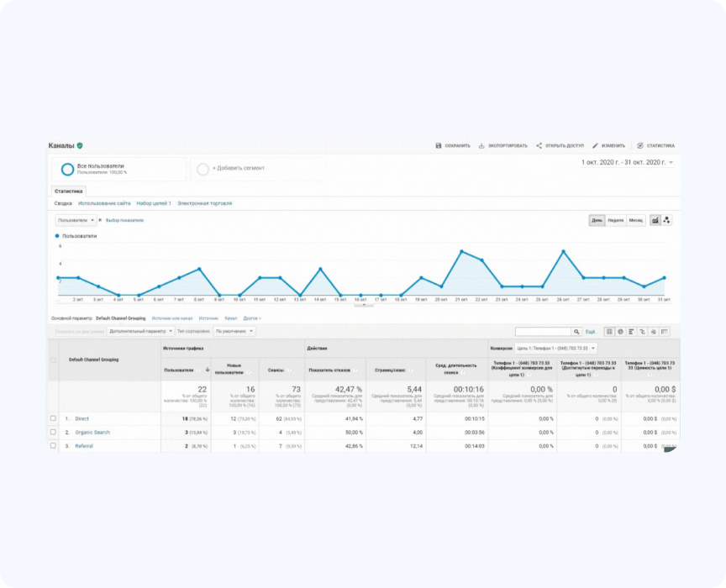Click the Organic Search channel link
Image resolution: width=726 pixels, height=588 pixels.
coord(92,433)
